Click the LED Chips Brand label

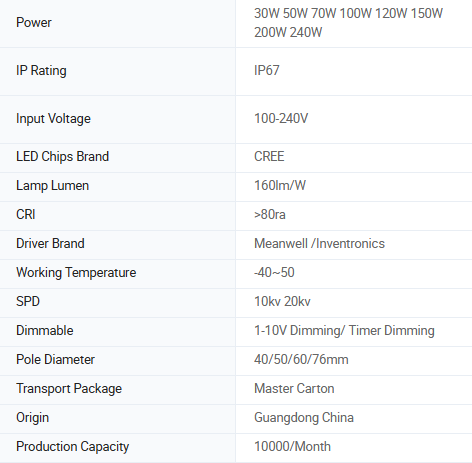[x=63, y=156]
